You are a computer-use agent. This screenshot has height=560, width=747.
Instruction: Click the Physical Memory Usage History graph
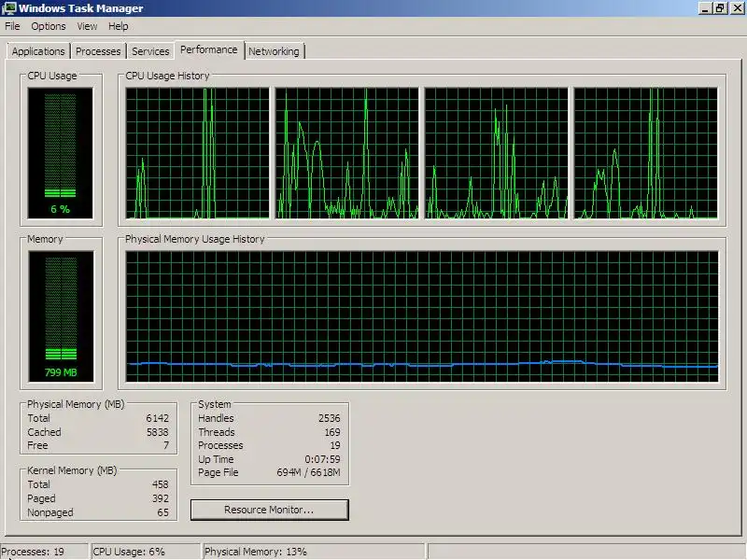pyautogui.click(x=422, y=316)
